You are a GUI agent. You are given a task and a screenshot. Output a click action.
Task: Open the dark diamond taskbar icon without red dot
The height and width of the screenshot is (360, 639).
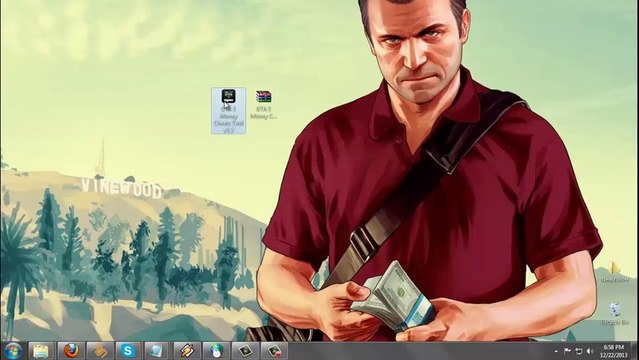[245, 351]
